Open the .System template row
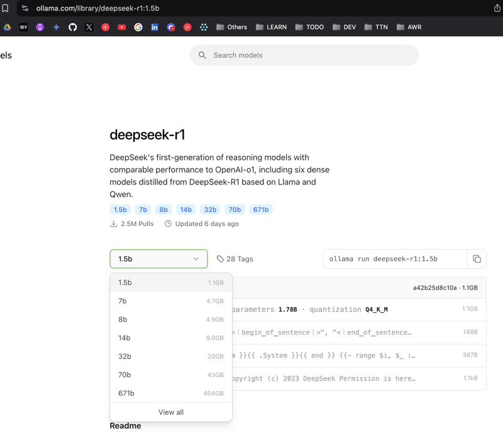The height and width of the screenshot is (448, 503). coord(359,356)
